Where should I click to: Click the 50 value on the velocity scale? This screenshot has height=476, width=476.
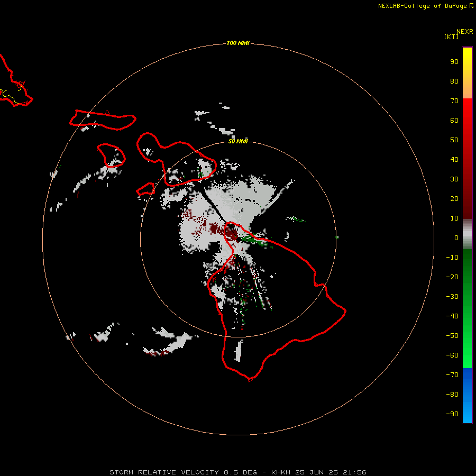tap(454, 140)
